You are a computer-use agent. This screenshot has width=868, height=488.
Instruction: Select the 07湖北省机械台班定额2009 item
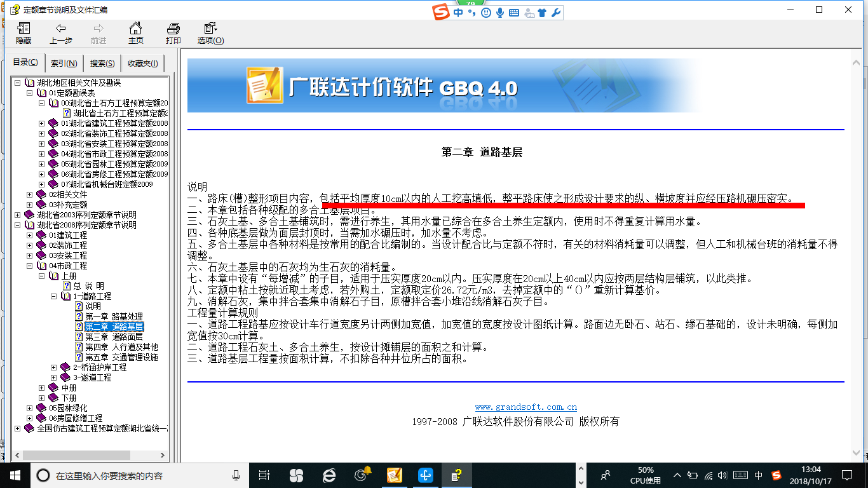pyautogui.click(x=107, y=184)
